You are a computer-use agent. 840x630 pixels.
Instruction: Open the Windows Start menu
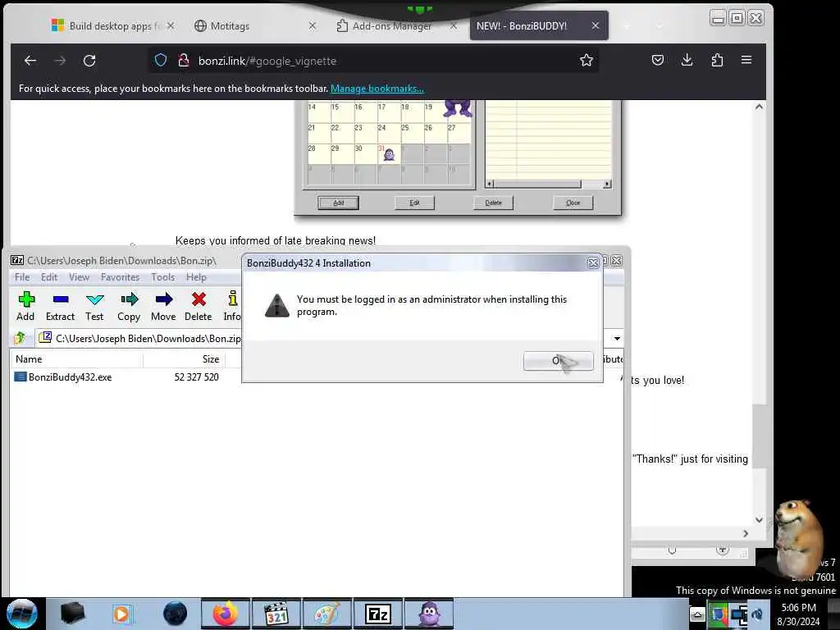coord(21,614)
